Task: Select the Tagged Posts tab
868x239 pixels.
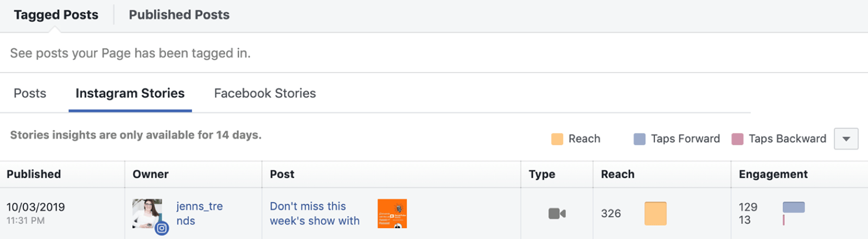Action: coord(56,15)
